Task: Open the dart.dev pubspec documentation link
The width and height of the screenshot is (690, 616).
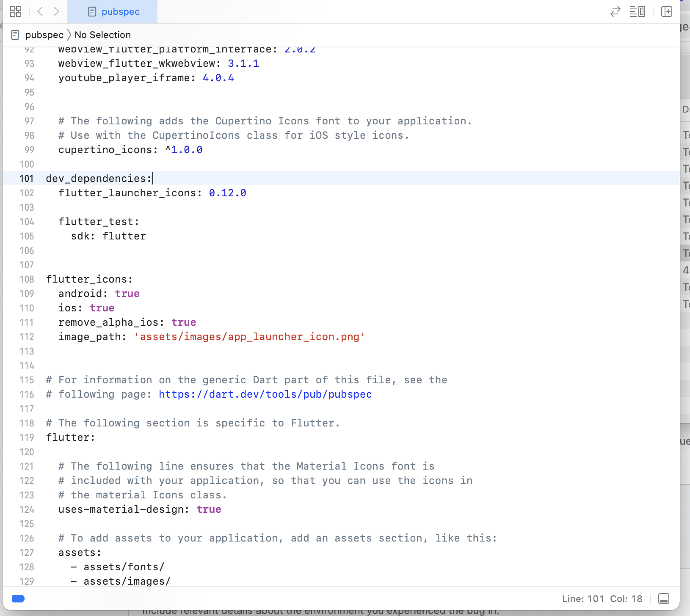Action: coord(265,394)
